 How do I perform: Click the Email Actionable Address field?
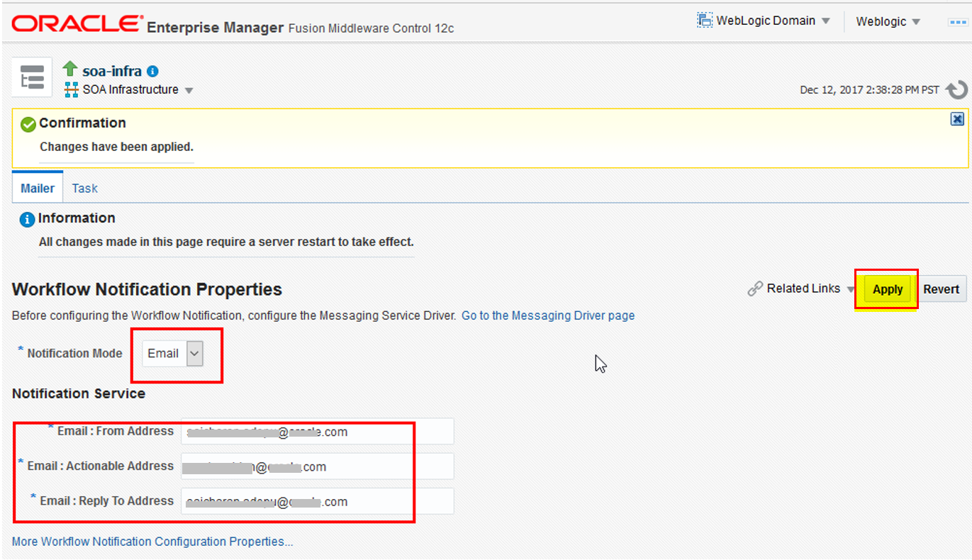pos(317,466)
